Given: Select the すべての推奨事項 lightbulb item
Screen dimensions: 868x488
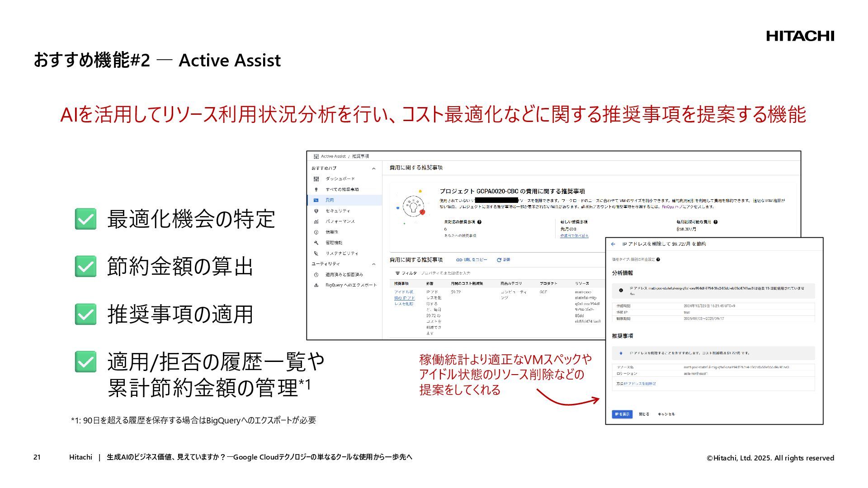Looking at the screenshot, I should (342, 190).
